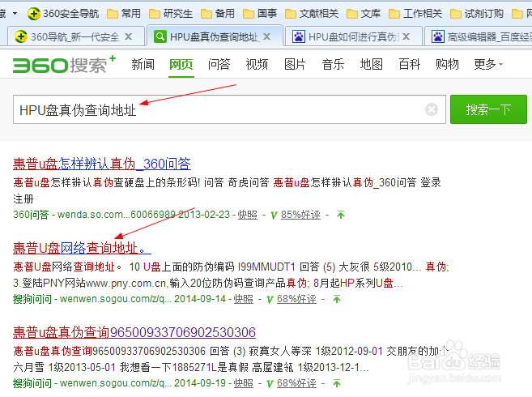Click 68%好评 on the 2014-09-19 result

pyautogui.click(x=296, y=383)
